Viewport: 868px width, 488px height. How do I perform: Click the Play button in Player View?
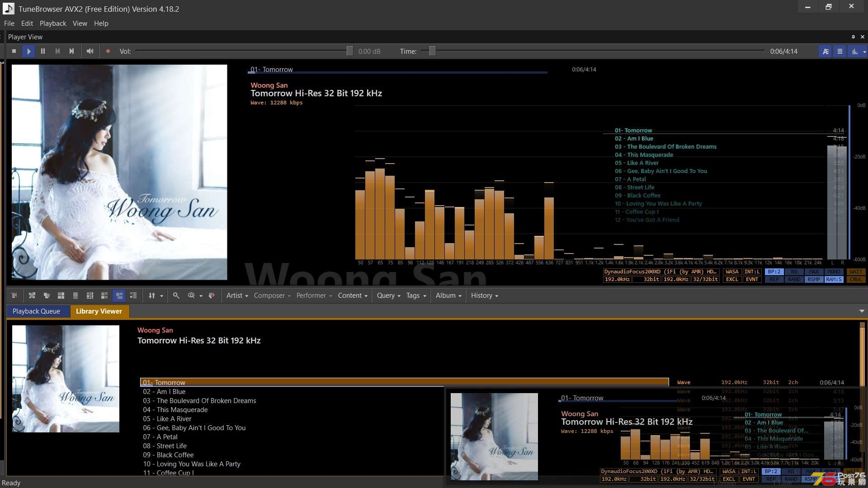click(28, 52)
